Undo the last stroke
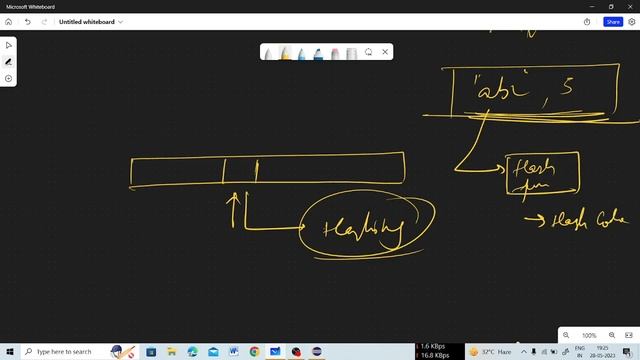This screenshot has width=640, height=360. pyautogui.click(x=28, y=22)
